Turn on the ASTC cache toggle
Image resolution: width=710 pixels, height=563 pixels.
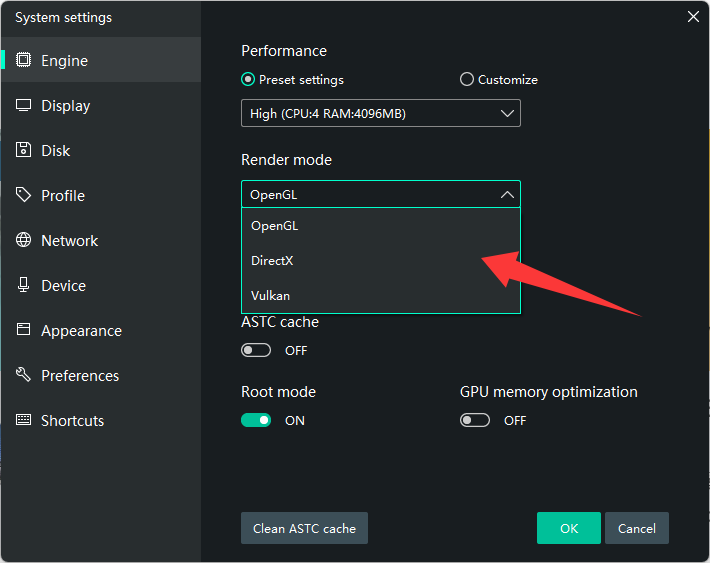pyautogui.click(x=256, y=350)
